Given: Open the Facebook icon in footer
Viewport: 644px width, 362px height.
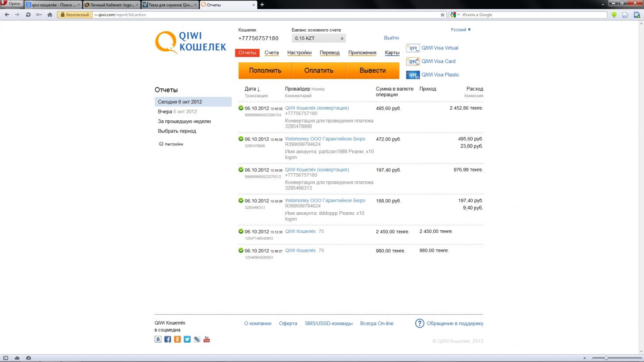Looking at the screenshot, I should pyautogui.click(x=168, y=339).
